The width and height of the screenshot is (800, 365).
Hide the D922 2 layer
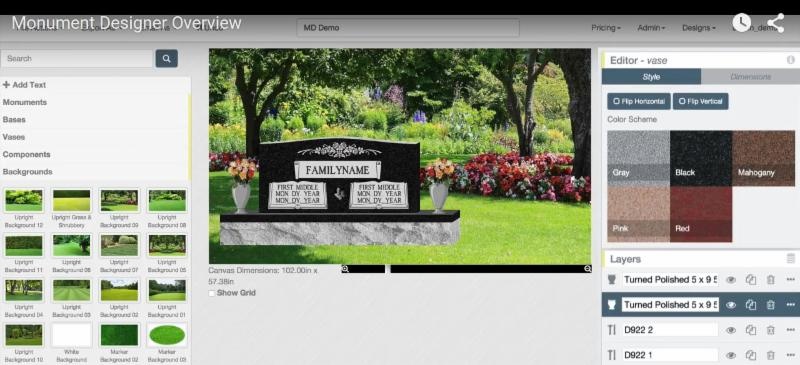[731, 330]
